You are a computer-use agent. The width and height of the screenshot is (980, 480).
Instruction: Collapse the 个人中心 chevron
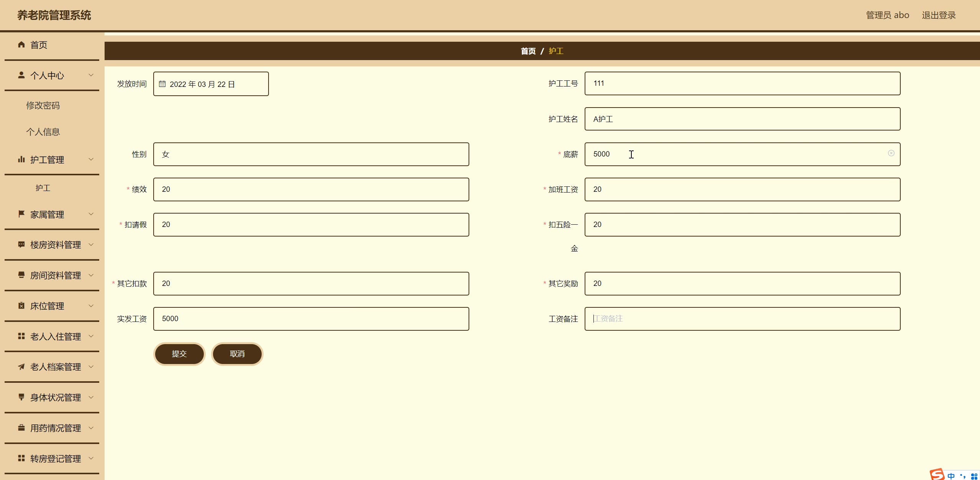[91, 75]
